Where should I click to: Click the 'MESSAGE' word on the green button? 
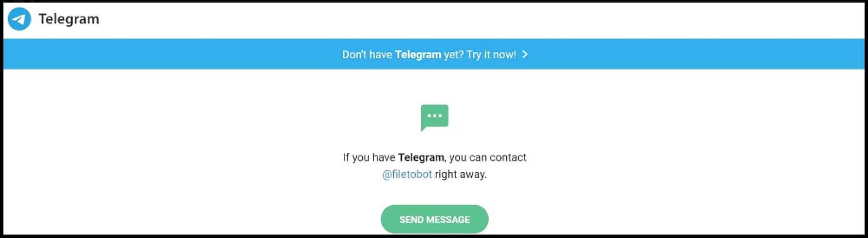click(x=448, y=220)
